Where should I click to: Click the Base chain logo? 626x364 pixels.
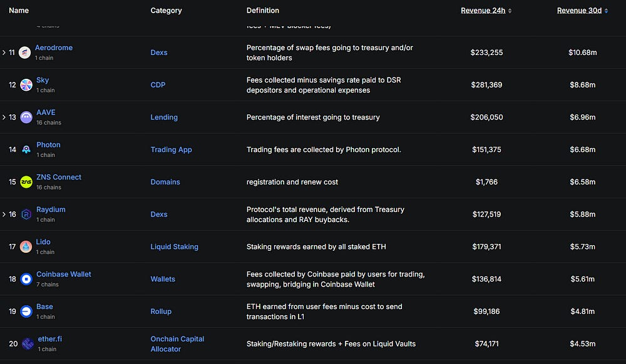click(26, 311)
